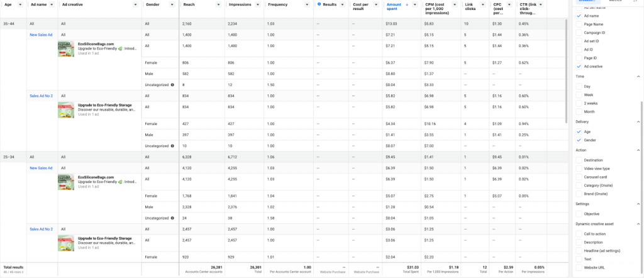Uncheck the Ad creative breakdown
The image size is (644, 278).
579,66
